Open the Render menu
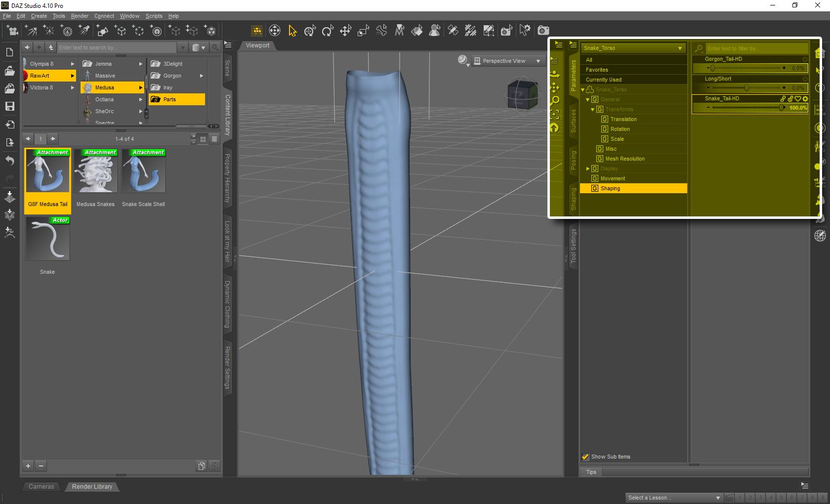 pos(80,16)
